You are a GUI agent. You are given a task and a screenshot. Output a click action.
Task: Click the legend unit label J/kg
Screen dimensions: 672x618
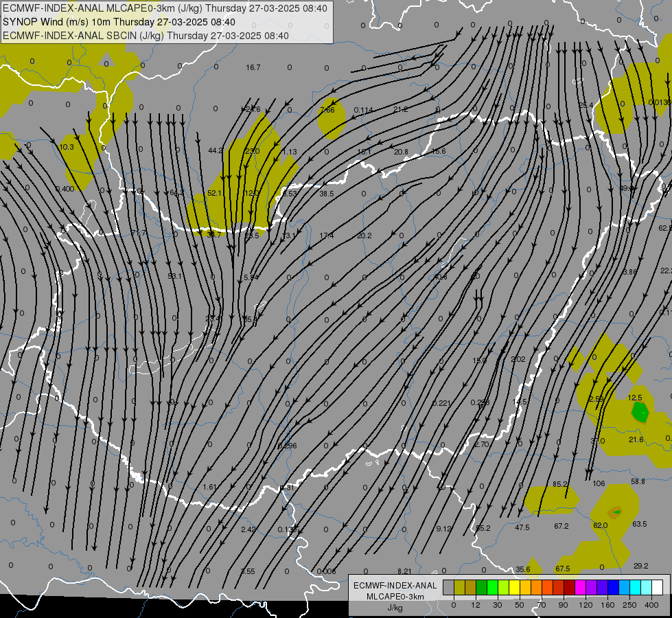click(x=395, y=608)
